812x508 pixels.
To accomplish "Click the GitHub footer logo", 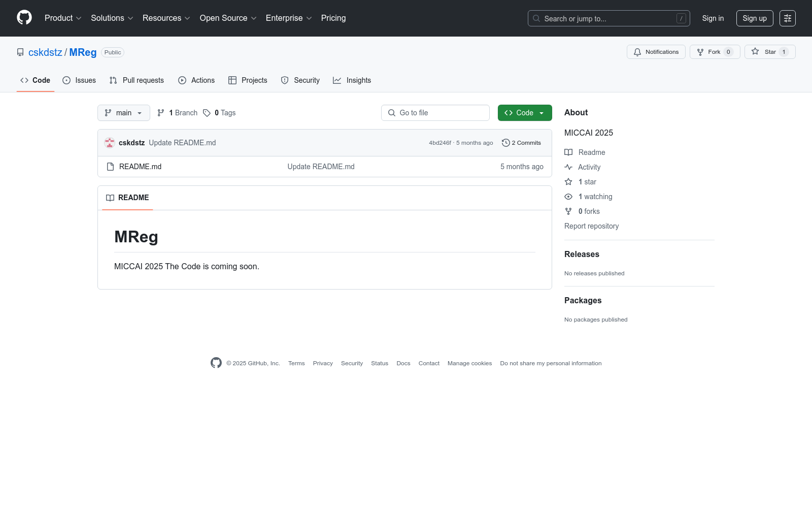I will 216,363.
